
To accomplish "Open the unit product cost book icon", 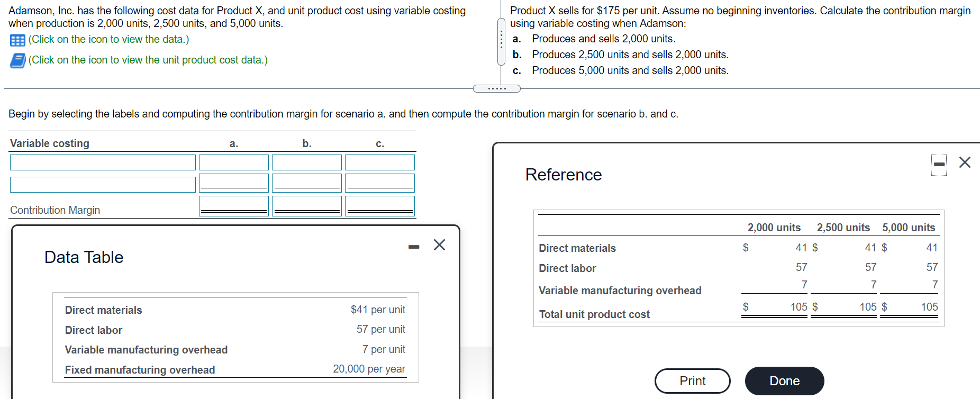I will click(17, 60).
